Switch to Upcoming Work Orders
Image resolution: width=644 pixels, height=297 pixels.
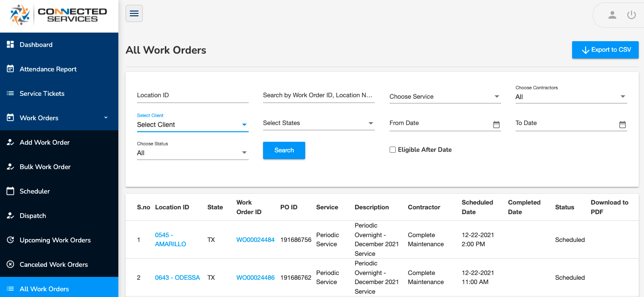tap(54, 240)
